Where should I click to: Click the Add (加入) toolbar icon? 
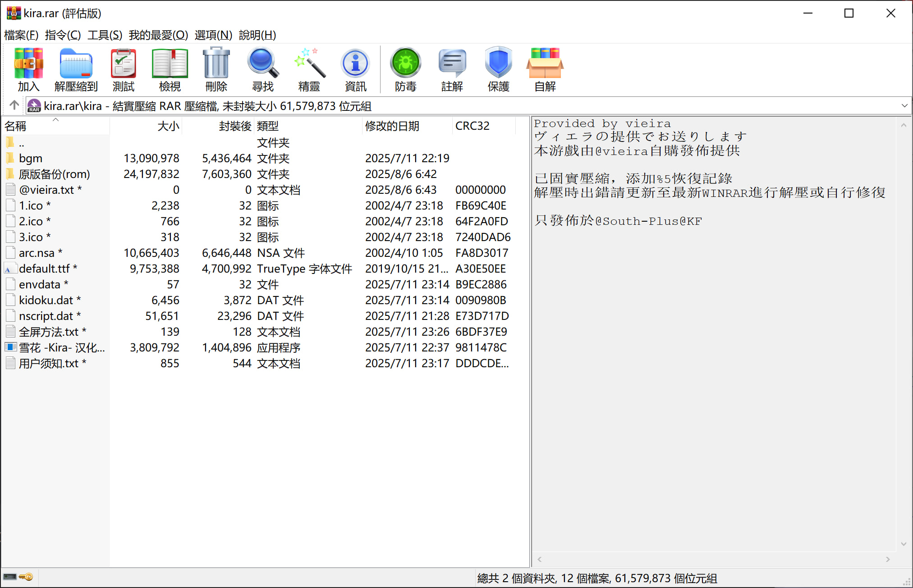pyautogui.click(x=28, y=69)
